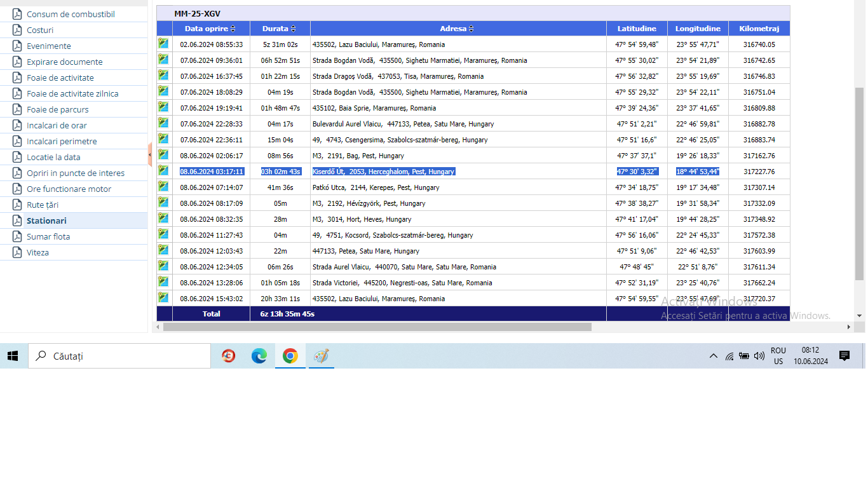Open Opriri in puncte de interes

(76, 173)
